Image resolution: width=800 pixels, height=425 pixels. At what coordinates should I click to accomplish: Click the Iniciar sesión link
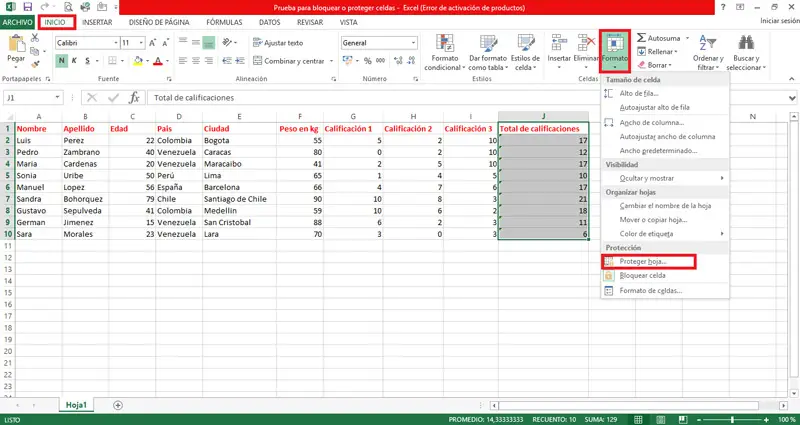780,21
